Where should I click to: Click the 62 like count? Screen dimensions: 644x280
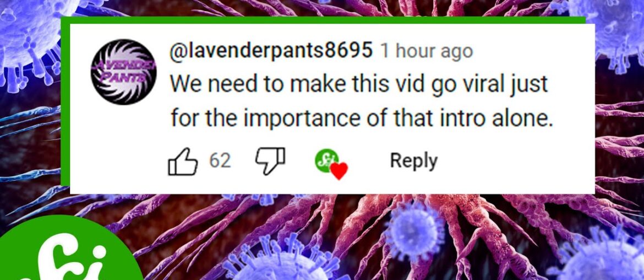coord(220,160)
